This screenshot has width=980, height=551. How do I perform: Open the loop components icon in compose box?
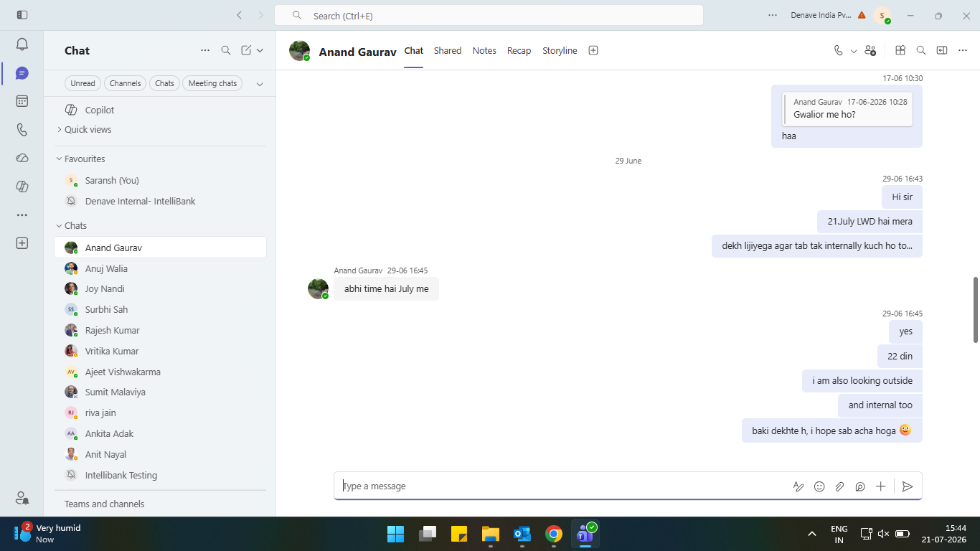(860, 486)
